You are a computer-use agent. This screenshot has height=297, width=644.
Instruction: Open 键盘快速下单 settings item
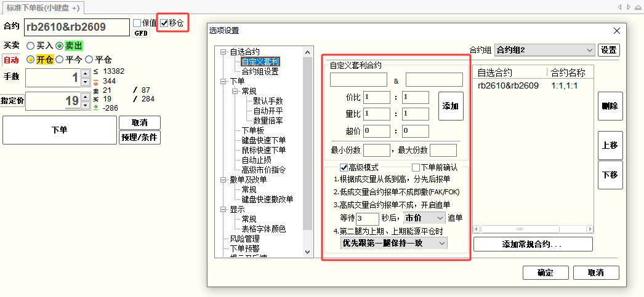(x=264, y=140)
